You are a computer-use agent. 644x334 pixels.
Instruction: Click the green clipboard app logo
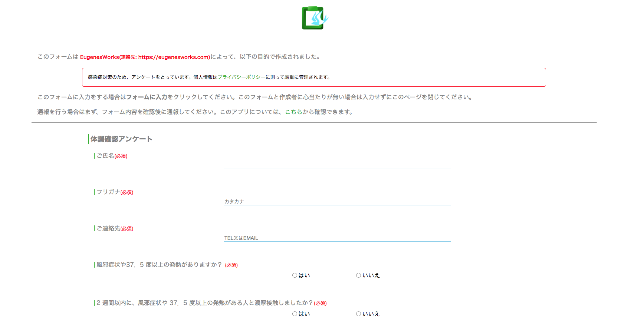pos(313,18)
